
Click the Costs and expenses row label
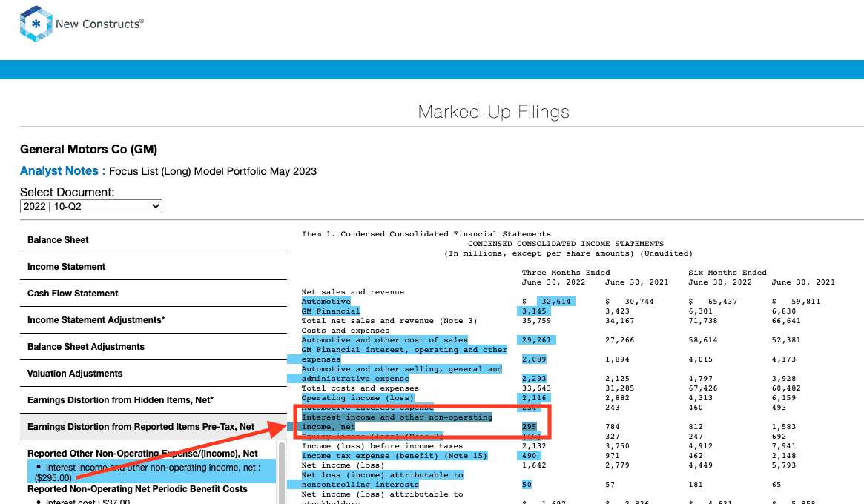(346, 331)
